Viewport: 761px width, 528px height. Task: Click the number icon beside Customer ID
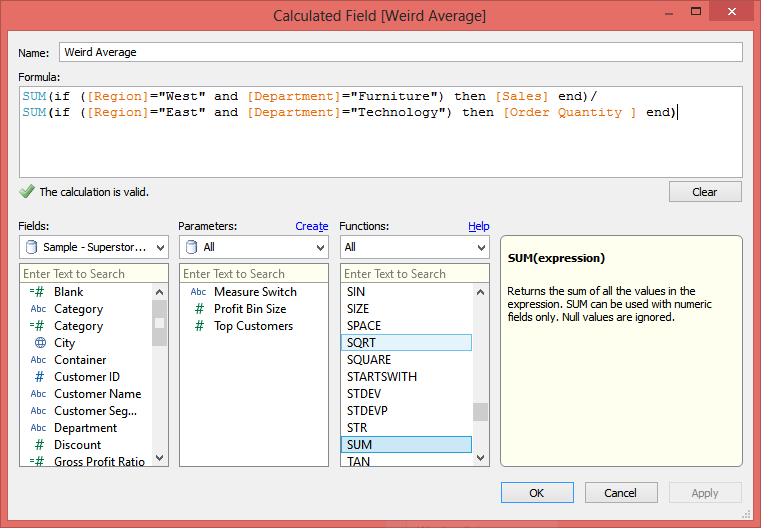[38, 377]
